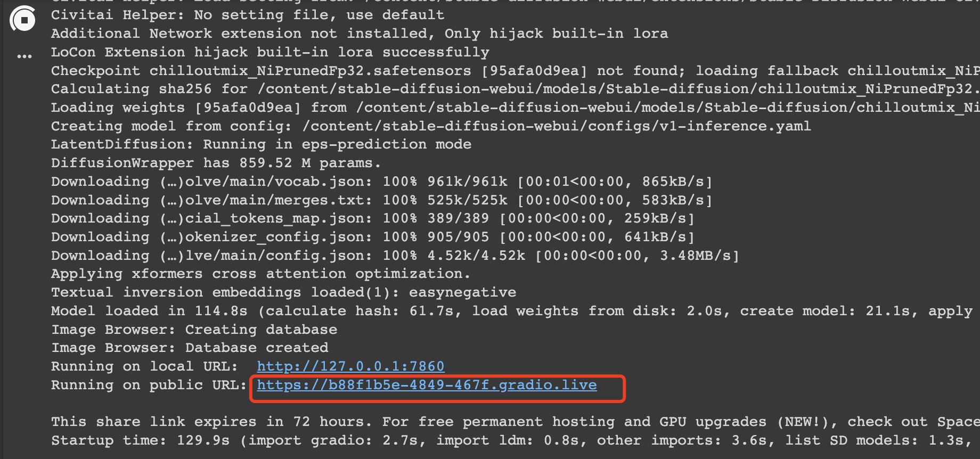Open the public gradio.live share link
Viewport: 980px width, 459px height.
pos(427,385)
